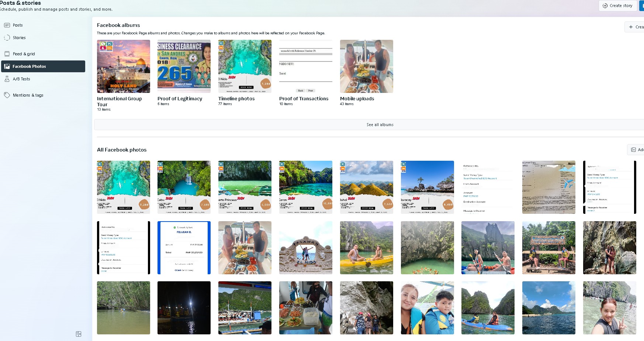This screenshot has height=341, width=644.
Task: Open the blue kayak lagoon photo
Action: (488, 308)
